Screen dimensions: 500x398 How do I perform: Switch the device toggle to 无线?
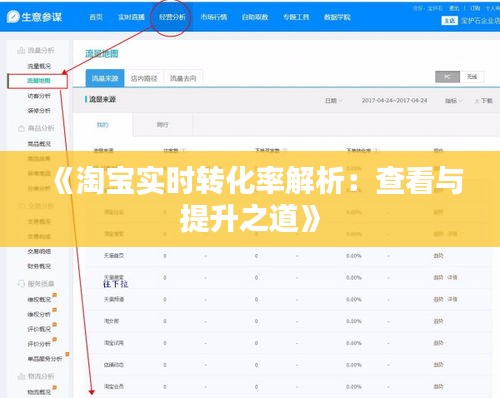pyautogui.click(x=472, y=77)
